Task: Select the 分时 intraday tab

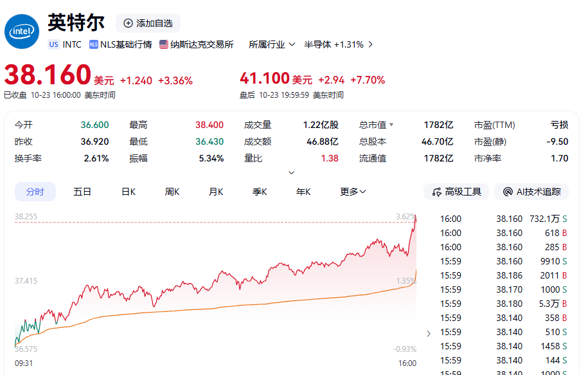Action: [x=35, y=192]
